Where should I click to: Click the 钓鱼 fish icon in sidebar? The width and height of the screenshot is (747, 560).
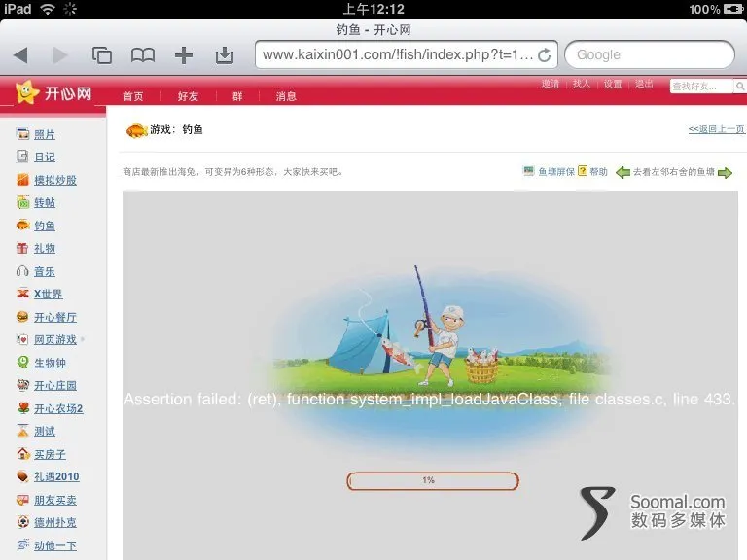(x=22, y=225)
